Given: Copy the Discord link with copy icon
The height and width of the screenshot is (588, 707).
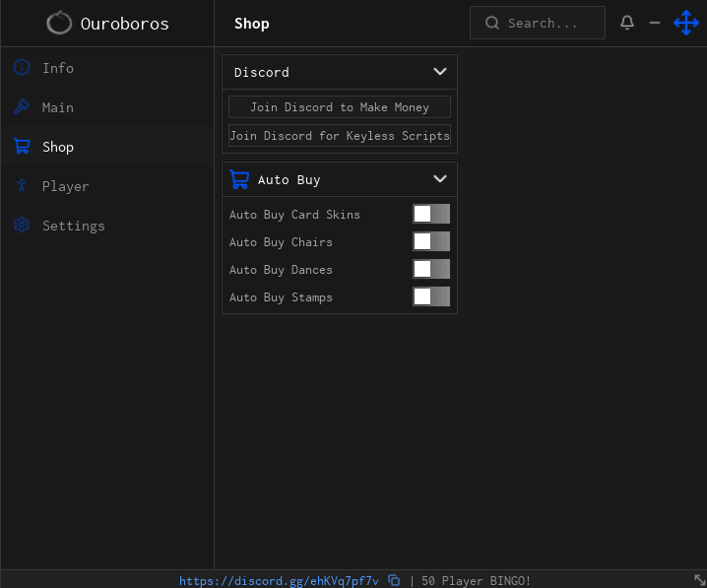Looking at the screenshot, I should [394, 580].
